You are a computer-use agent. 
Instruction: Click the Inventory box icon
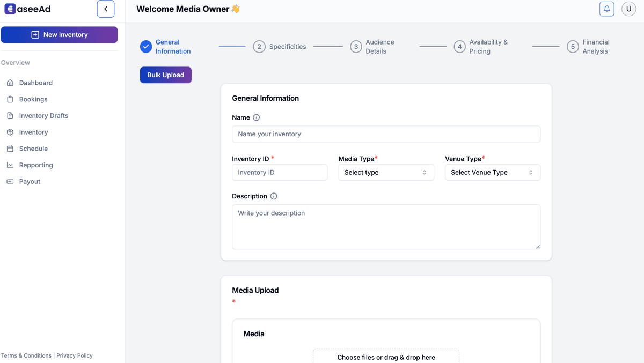pyautogui.click(x=10, y=132)
